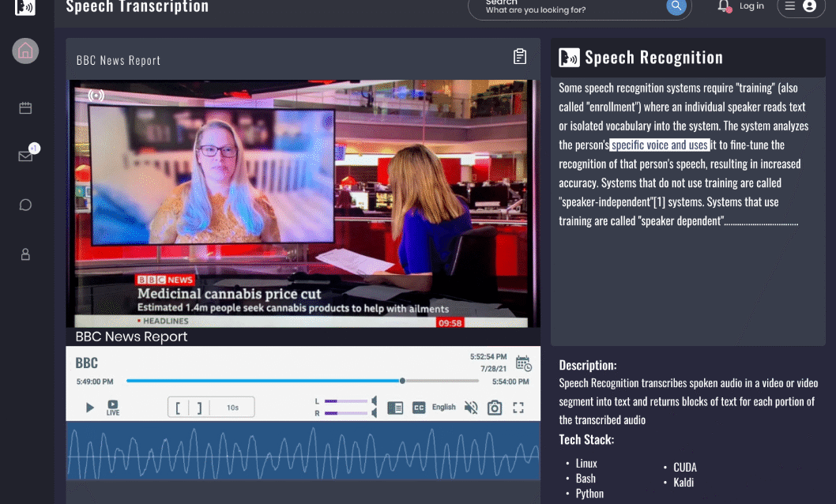Click the clipboard icon on BBC News Report panel

click(x=520, y=56)
